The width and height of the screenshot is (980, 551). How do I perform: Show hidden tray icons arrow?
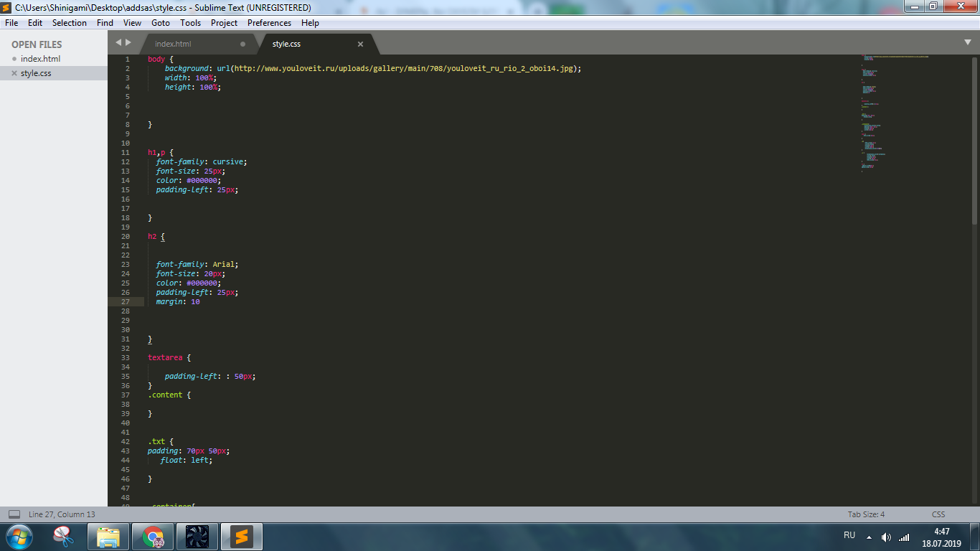click(x=869, y=537)
